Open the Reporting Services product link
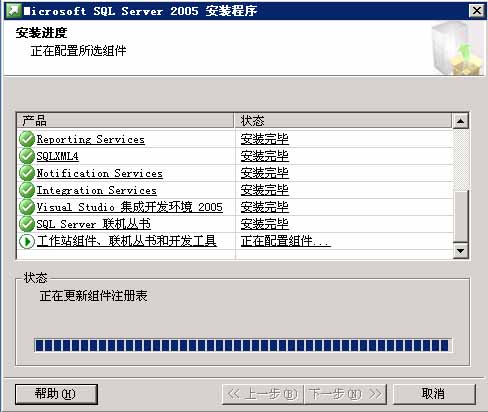 [x=91, y=139]
